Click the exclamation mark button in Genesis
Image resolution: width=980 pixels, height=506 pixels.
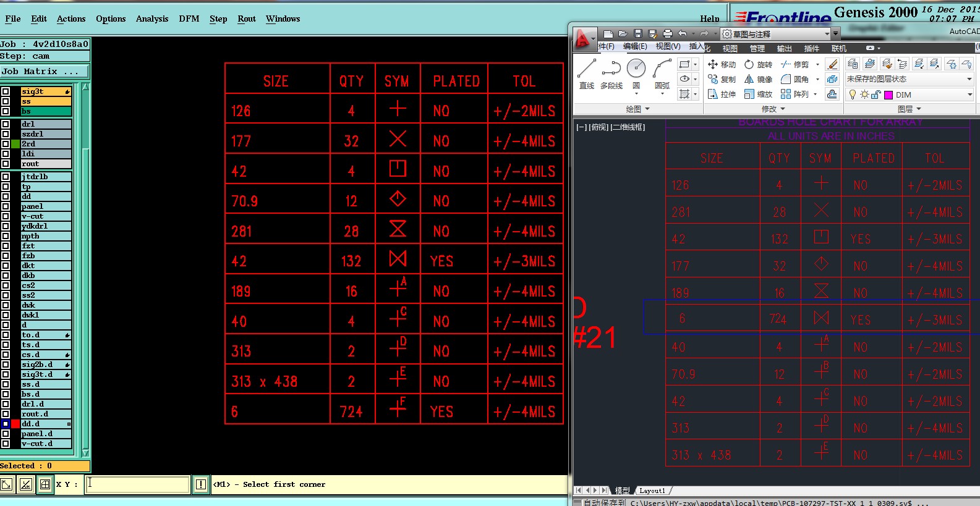(201, 484)
